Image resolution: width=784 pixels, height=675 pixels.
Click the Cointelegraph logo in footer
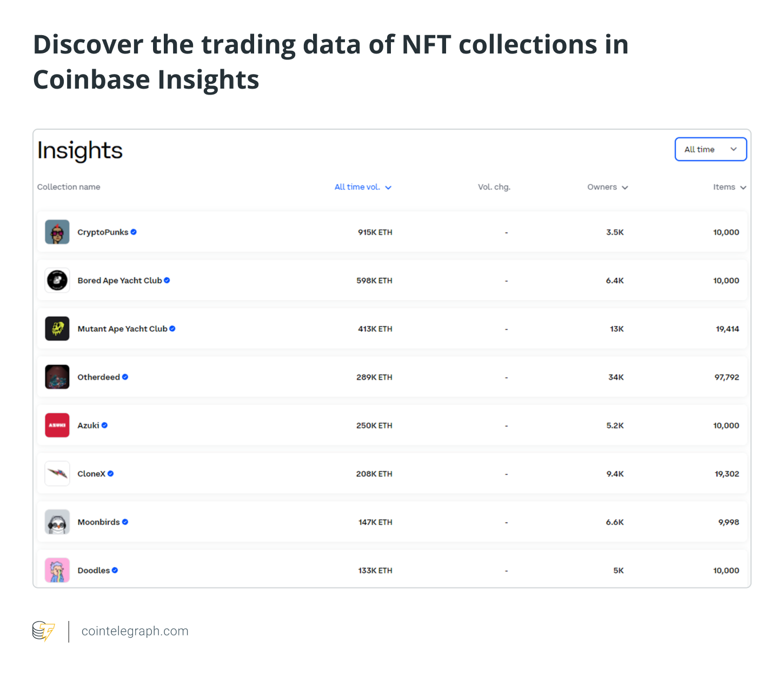44,631
